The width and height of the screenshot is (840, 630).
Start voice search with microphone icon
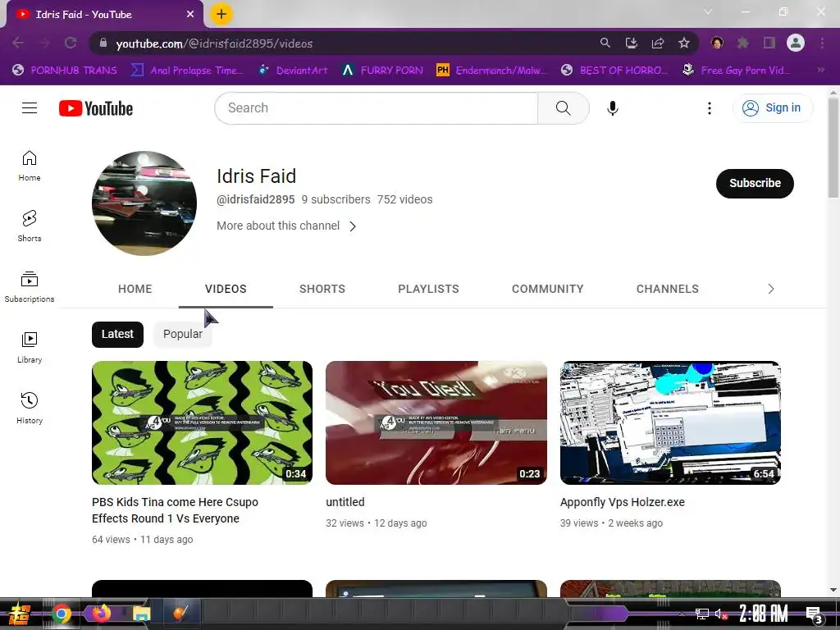pyautogui.click(x=612, y=108)
